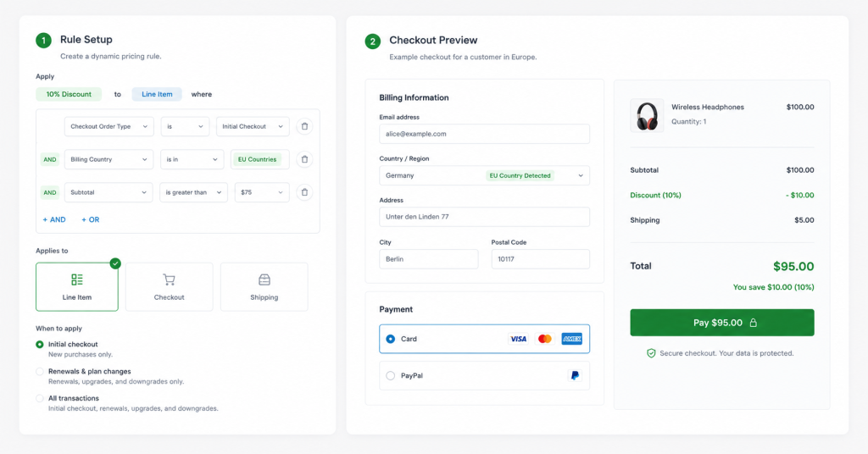The width and height of the screenshot is (868, 454).
Task: Click the EU Country Detected badge
Action: point(520,175)
